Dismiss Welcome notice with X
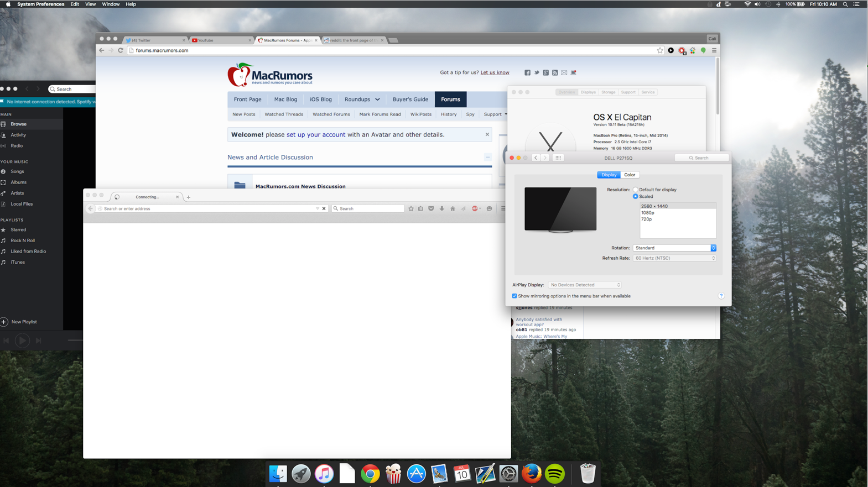868x487 pixels. point(487,134)
